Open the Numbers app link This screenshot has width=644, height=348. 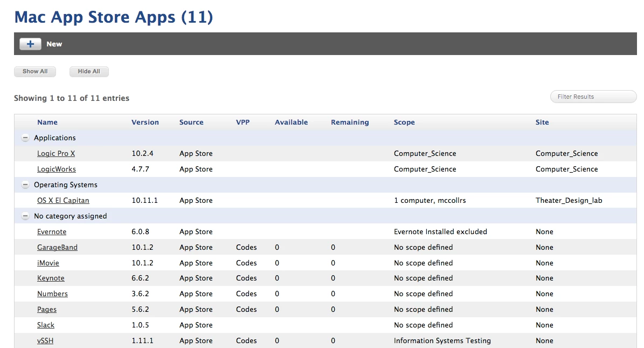point(52,294)
